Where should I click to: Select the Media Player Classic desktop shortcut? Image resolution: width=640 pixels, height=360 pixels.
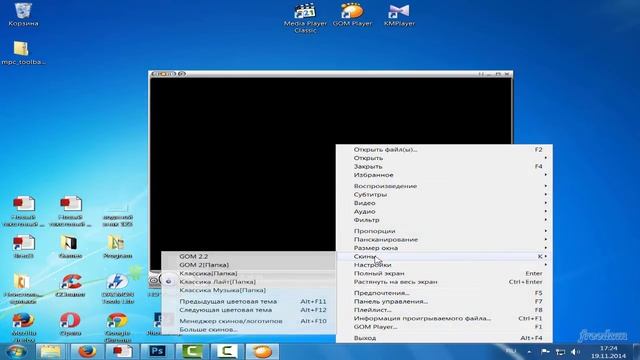coord(305,18)
